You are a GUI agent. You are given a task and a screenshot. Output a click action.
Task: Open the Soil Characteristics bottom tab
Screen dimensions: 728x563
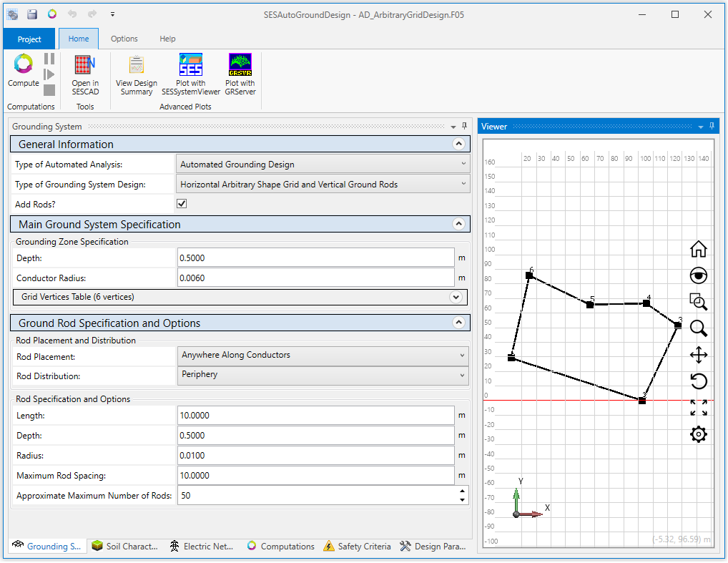pyautogui.click(x=124, y=547)
